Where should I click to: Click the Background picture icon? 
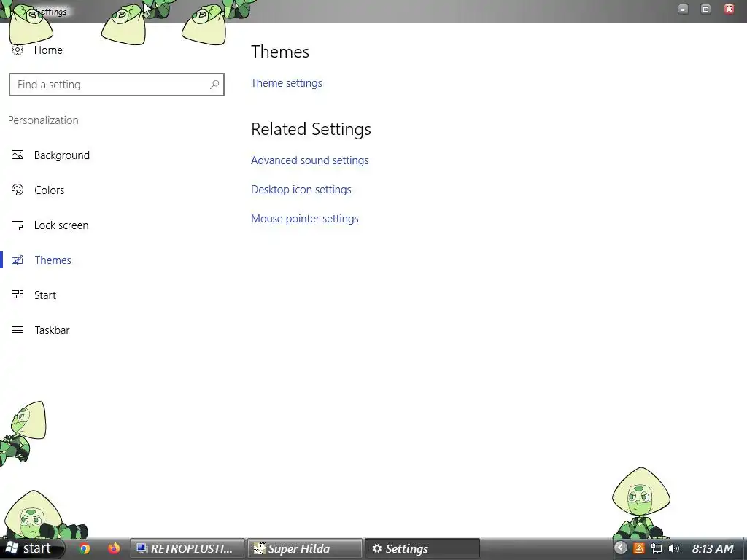18,155
